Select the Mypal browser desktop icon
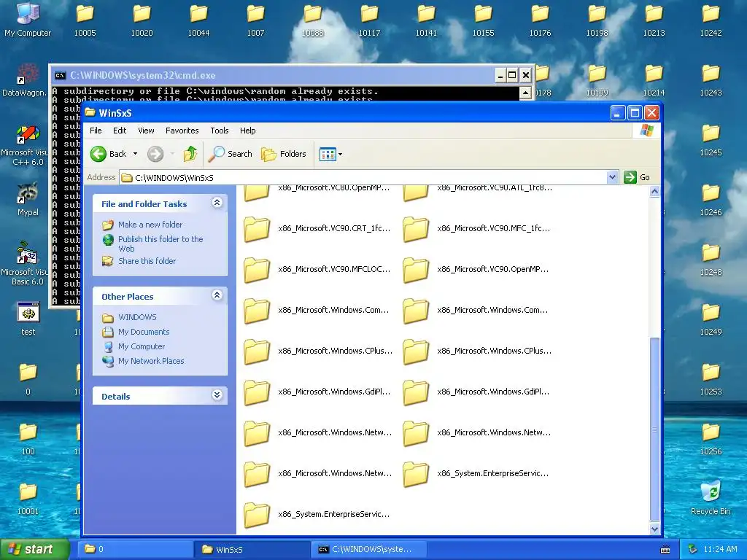The image size is (747, 560). pos(28,199)
